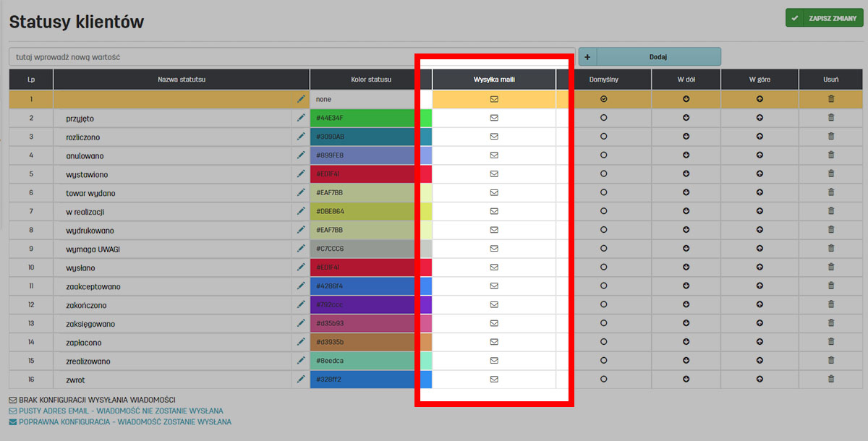Delete the anulowano status via trash icon
The height and width of the screenshot is (441, 868).
[x=831, y=155]
